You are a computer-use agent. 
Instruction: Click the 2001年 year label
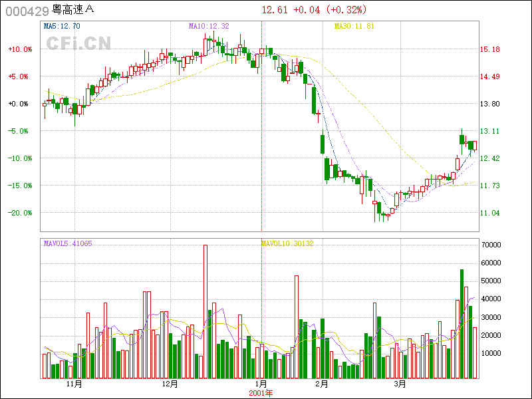click(x=261, y=392)
